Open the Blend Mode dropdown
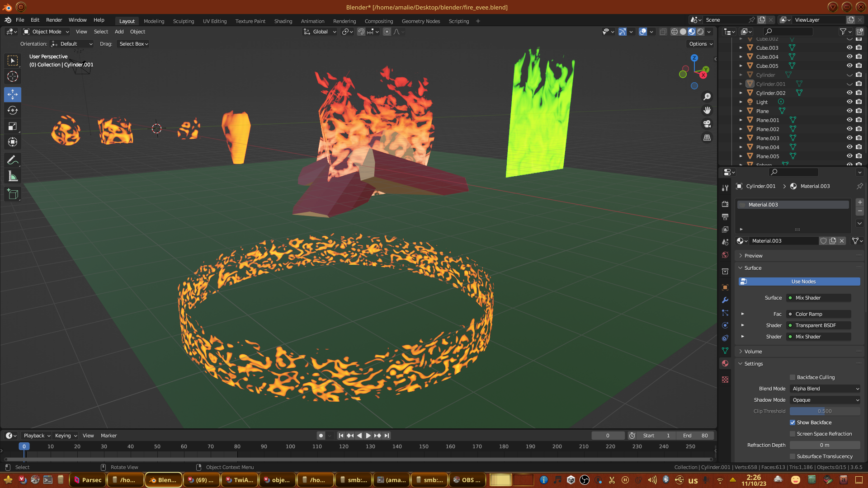Screen dimensions: 868x488 (x=825, y=389)
